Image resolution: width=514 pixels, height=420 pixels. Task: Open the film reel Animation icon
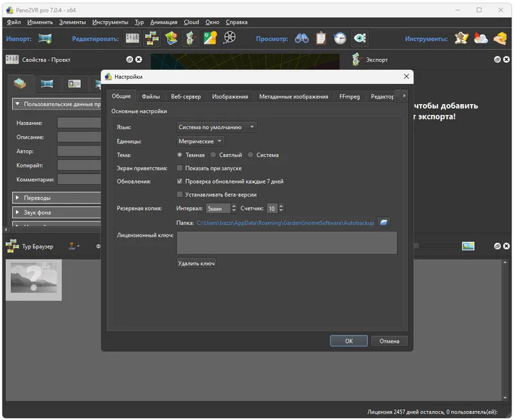click(x=229, y=38)
